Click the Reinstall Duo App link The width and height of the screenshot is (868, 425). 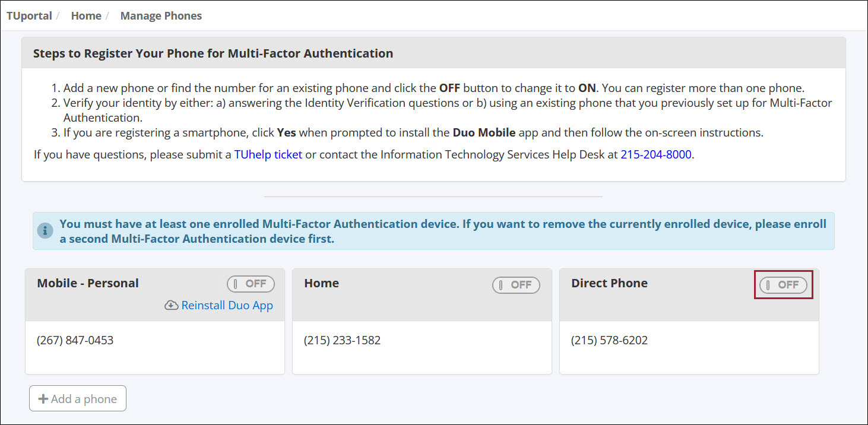point(227,306)
